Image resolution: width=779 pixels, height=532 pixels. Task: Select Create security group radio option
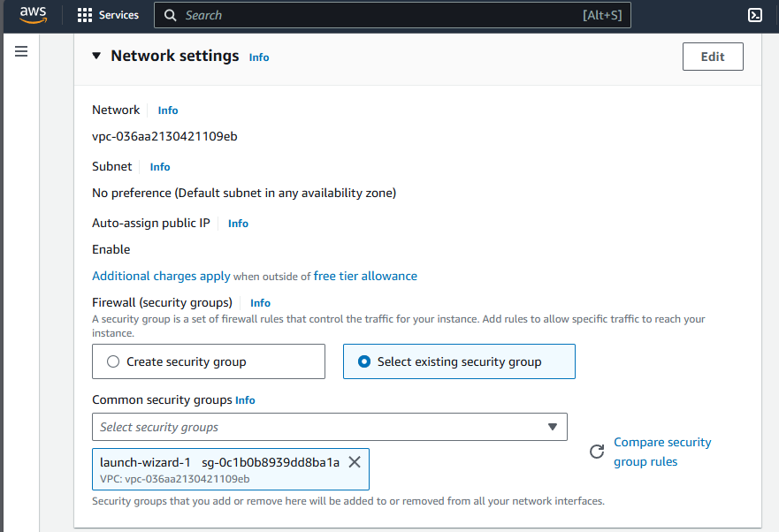[x=112, y=361]
